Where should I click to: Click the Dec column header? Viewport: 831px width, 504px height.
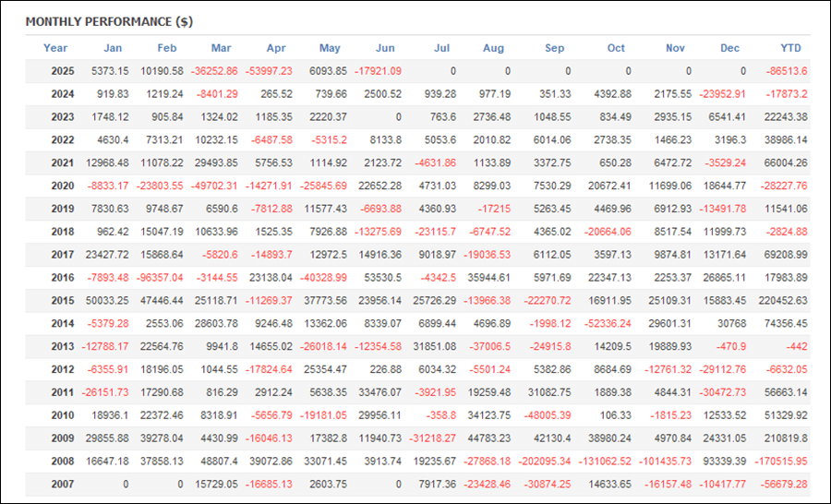(x=729, y=48)
